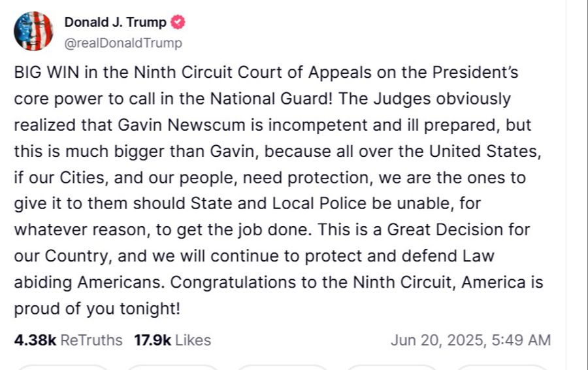View the 17.9k Likes list
Screen dimensions: 588x370
pyautogui.click(x=172, y=340)
